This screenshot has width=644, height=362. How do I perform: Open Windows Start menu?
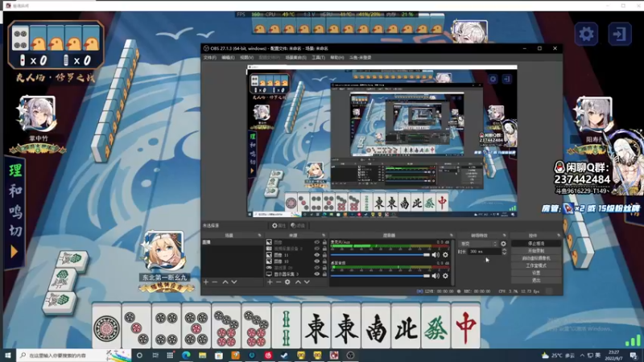pyautogui.click(x=7, y=356)
